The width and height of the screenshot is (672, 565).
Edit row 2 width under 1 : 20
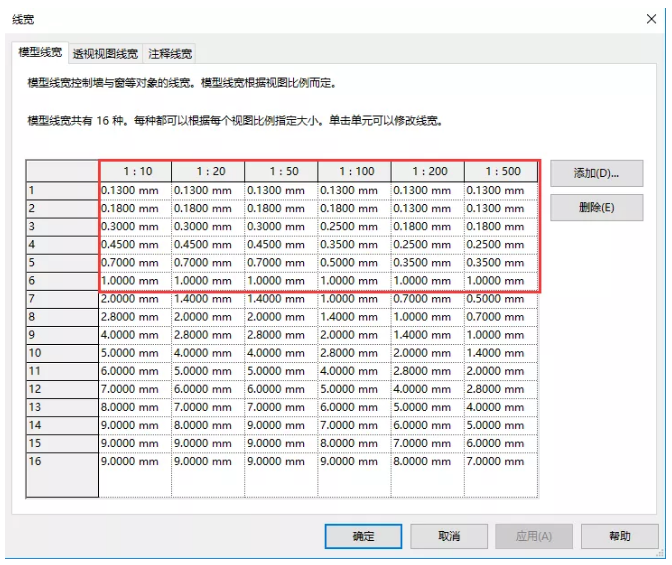pyautogui.click(x=208, y=208)
